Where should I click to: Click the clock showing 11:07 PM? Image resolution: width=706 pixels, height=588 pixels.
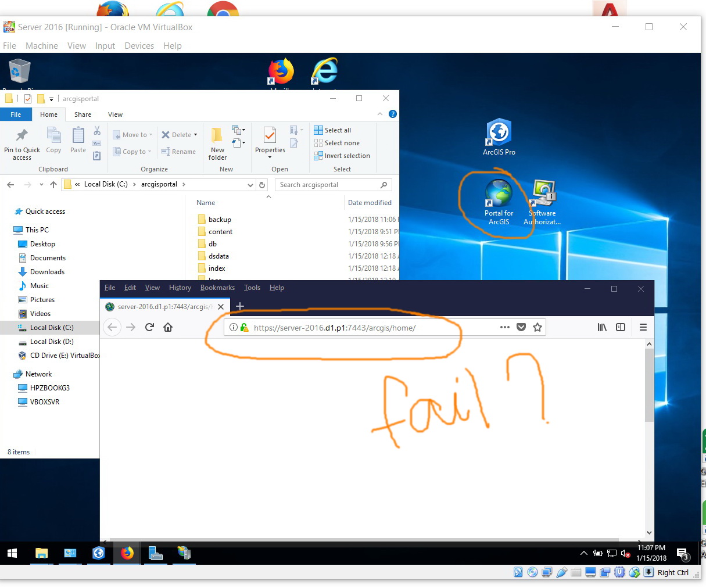[651, 548]
